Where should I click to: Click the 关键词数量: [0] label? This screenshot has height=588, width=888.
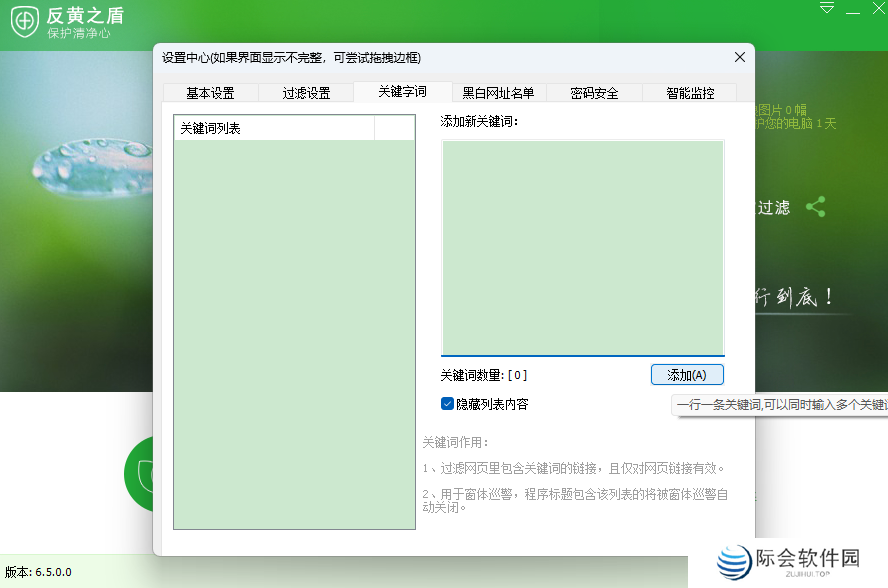coord(483,376)
